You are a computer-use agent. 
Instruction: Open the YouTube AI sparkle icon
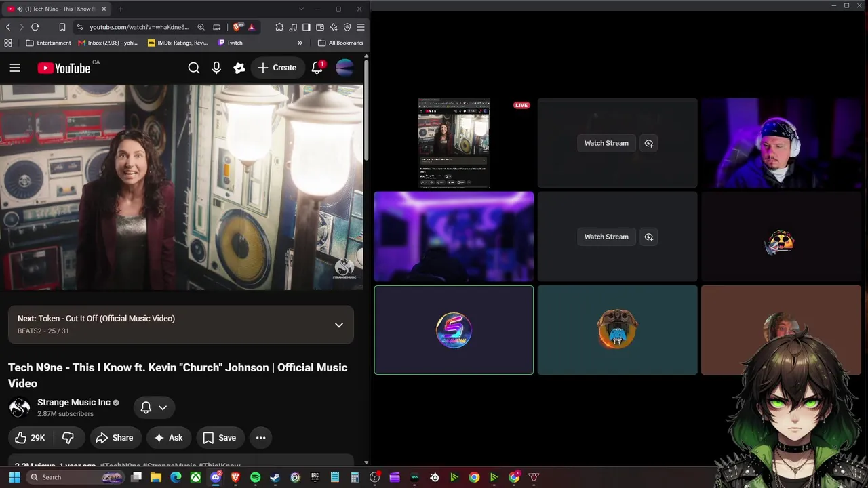click(x=239, y=68)
